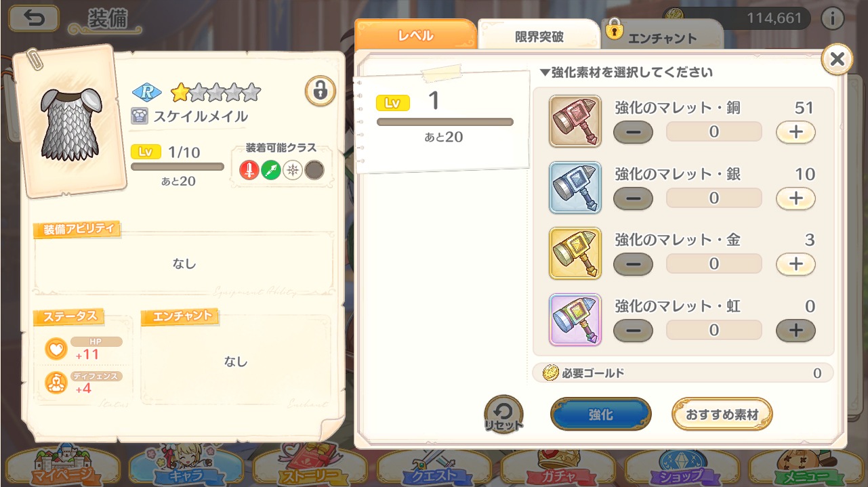Toggle the equipment lock icon

(x=320, y=91)
